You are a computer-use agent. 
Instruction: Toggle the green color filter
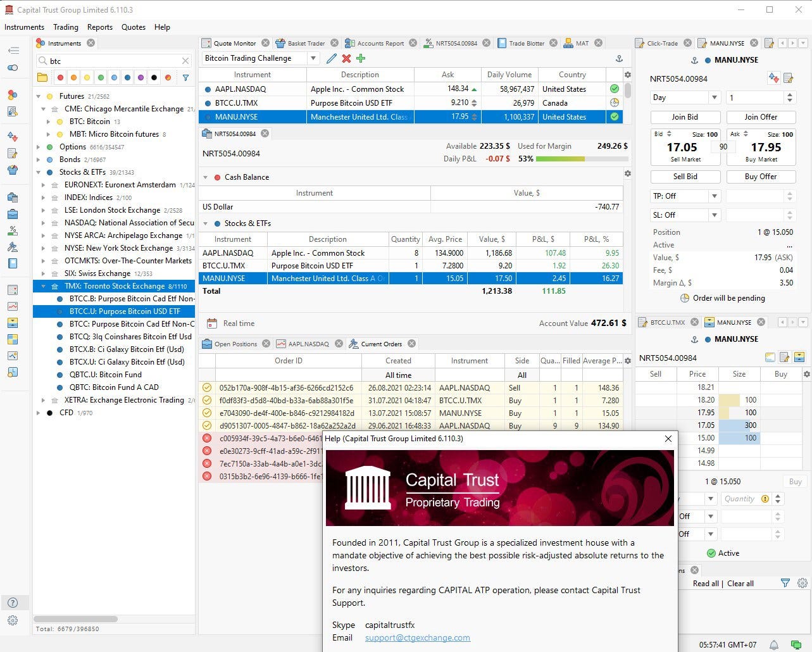(x=101, y=78)
